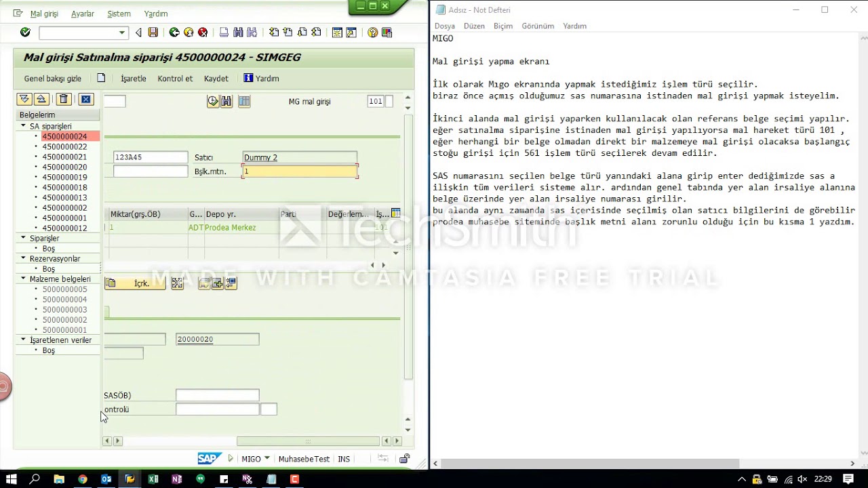This screenshot has height=488, width=868.
Task: Open the notification center in system tray
Action: tap(848, 479)
